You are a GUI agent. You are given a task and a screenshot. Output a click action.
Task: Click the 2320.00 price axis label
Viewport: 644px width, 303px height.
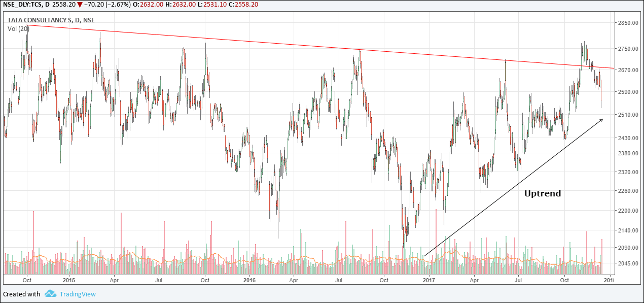tap(627, 172)
